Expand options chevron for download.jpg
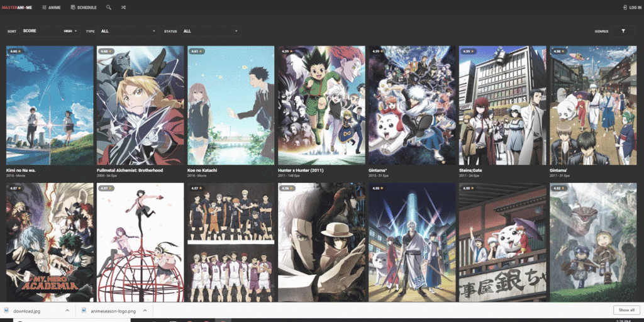The height and width of the screenshot is (322, 644). [x=67, y=311]
